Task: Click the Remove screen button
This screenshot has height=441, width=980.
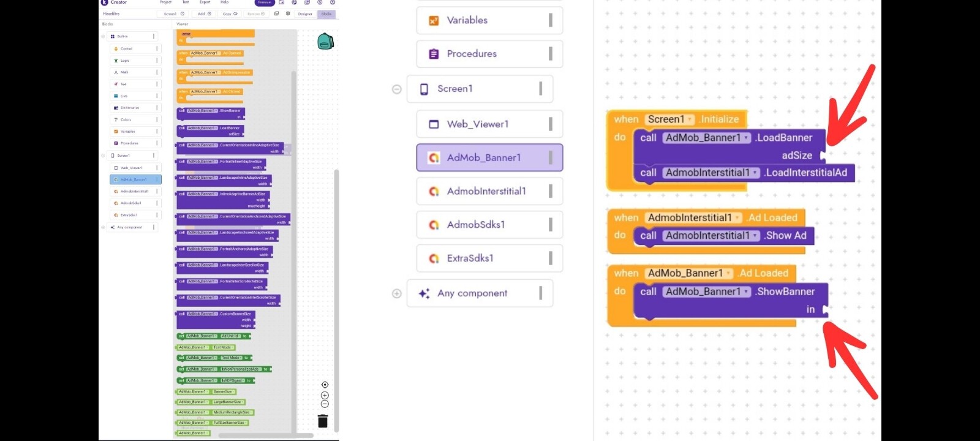Action: pyautogui.click(x=256, y=13)
